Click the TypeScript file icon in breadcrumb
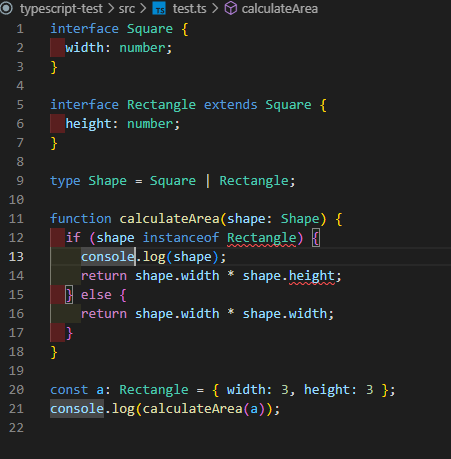 click(159, 9)
